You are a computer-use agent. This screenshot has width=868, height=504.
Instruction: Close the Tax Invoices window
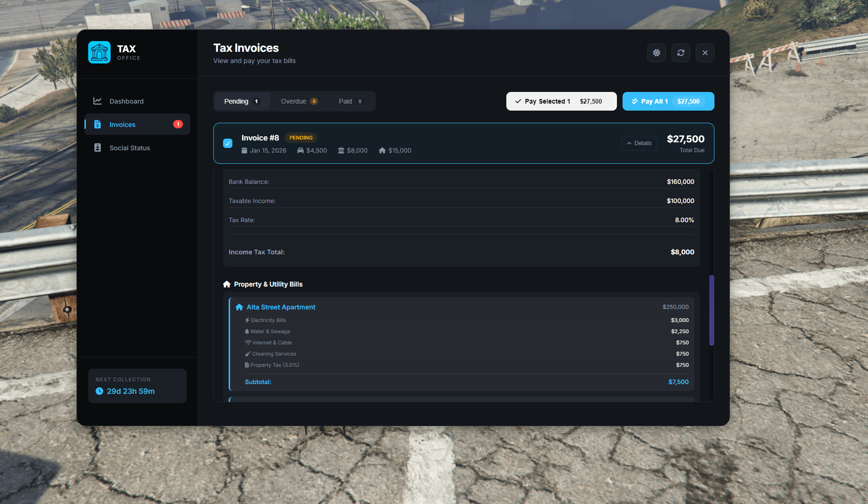click(x=705, y=53)
